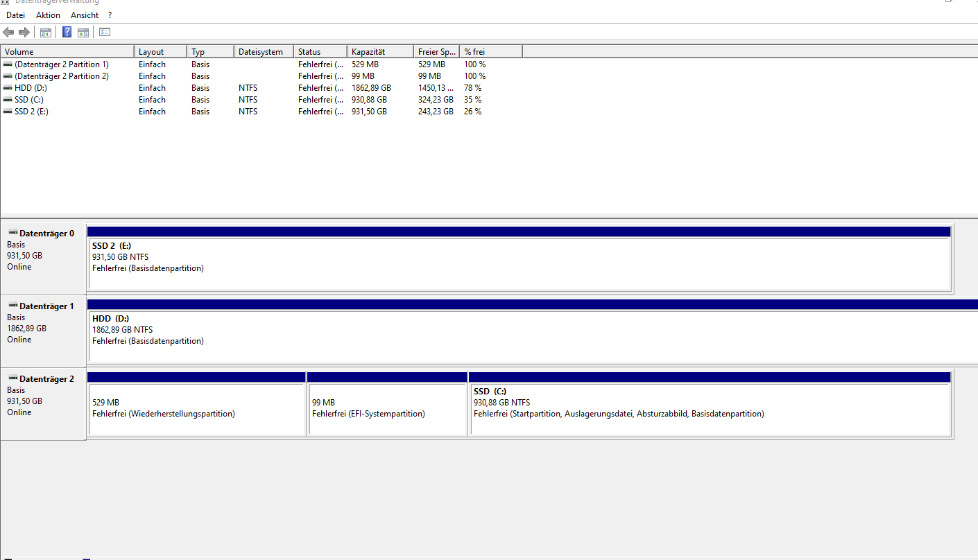Sort by the Dateisystem column header
The width and height of the screenshot is (978, 560).
pos(264,52)
